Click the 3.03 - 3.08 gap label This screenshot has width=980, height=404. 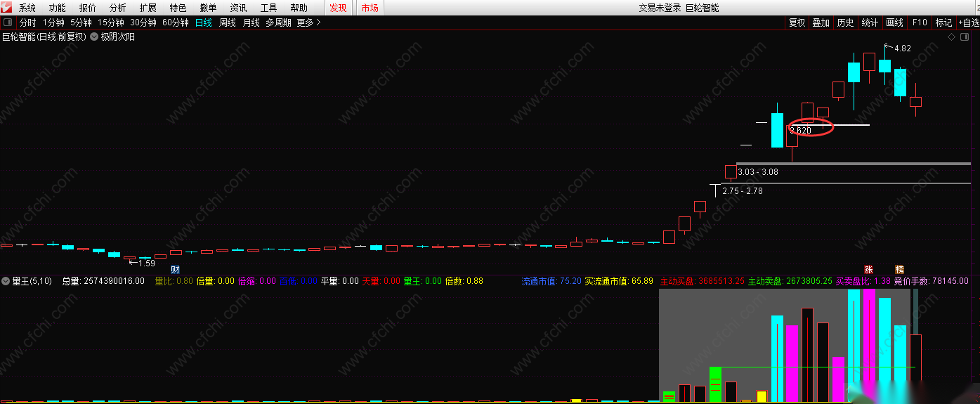(758, 171)
